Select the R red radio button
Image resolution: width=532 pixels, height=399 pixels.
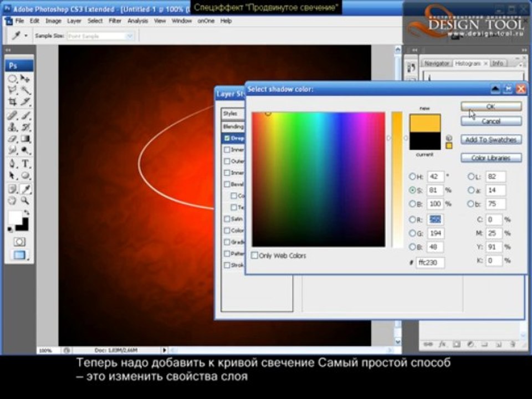click(412, 219)
